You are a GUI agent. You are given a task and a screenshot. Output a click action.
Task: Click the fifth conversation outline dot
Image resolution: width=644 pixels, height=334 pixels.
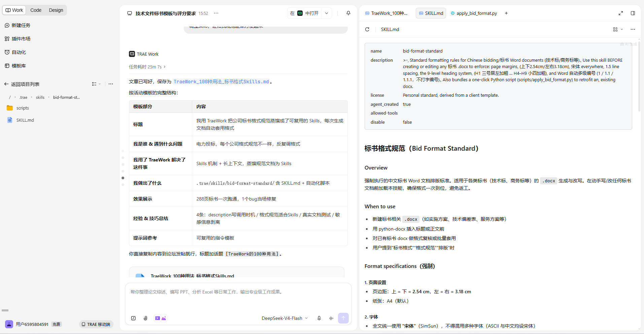pyautogui.click(x=123, y=178)
